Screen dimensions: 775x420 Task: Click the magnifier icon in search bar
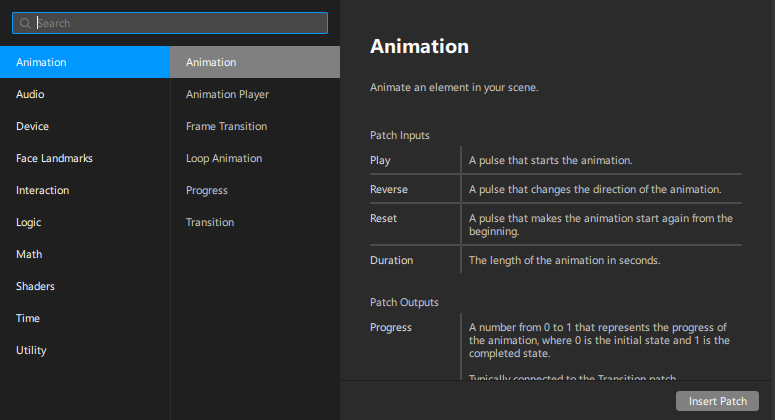24,23
